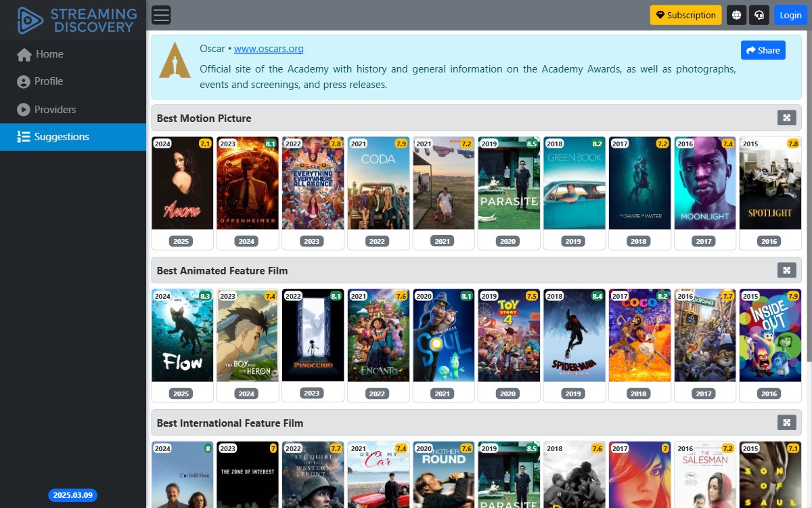
Task: Expand the Best International Feature Film section
Action: click(786, 423)
